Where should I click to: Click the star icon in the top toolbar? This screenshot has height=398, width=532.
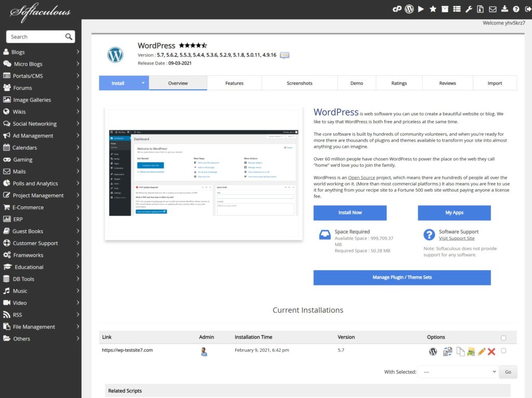click(433, 8)
